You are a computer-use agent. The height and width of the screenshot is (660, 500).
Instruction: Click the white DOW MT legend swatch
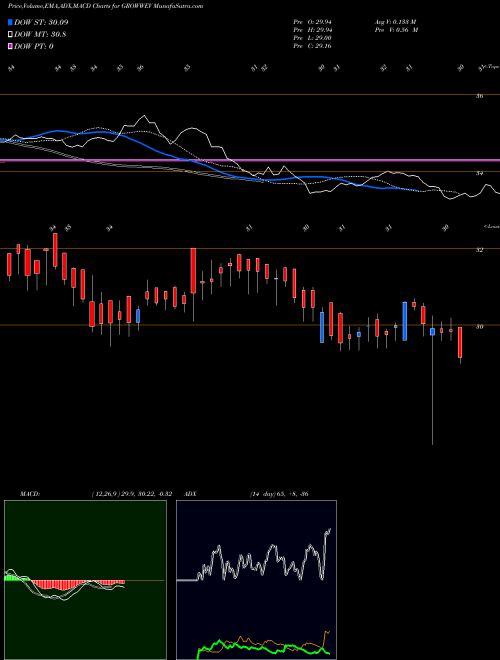11,35
